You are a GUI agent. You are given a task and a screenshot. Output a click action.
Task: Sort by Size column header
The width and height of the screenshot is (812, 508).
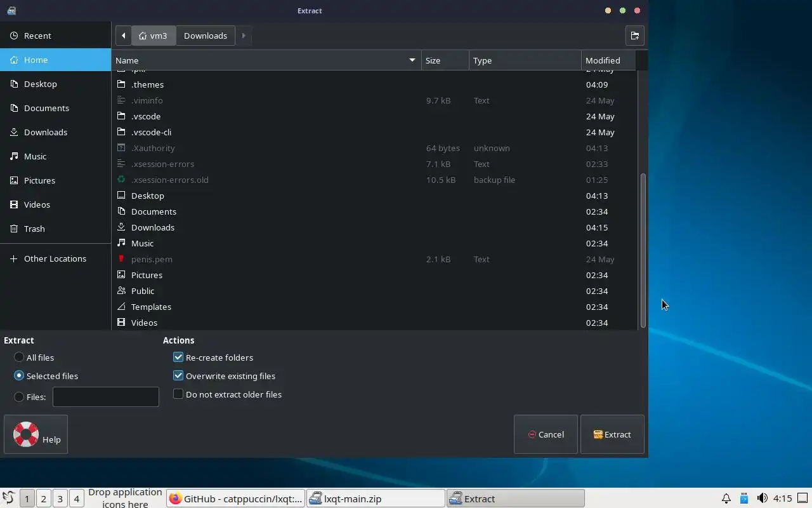pos(445,60)
